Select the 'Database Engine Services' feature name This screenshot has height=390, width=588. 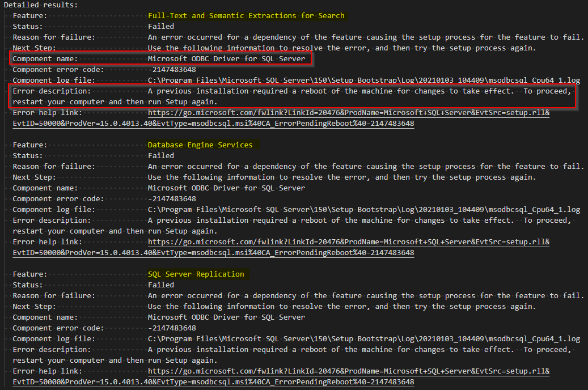(x=200, y=145)
